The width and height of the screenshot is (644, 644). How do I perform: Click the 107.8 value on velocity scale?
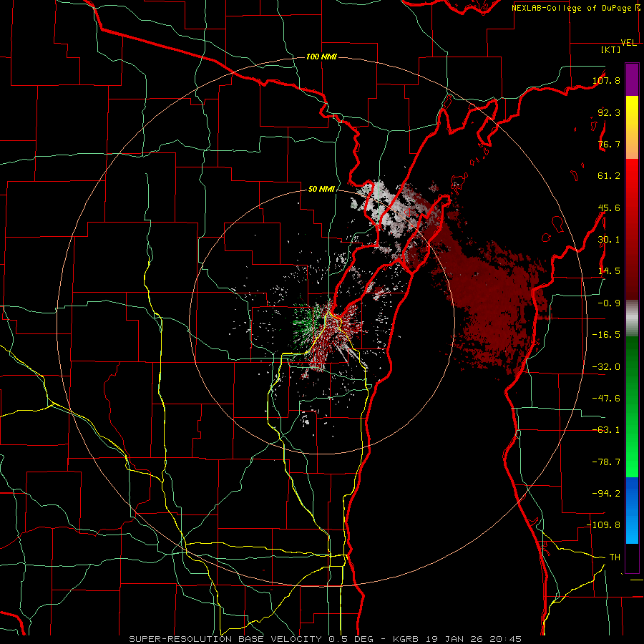coord(606,80)
